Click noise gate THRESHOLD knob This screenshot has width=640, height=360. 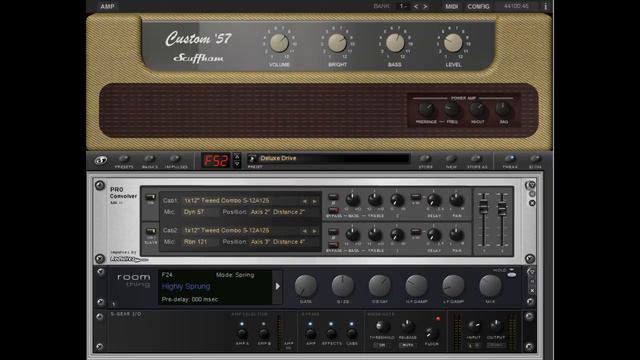(382, 326)
